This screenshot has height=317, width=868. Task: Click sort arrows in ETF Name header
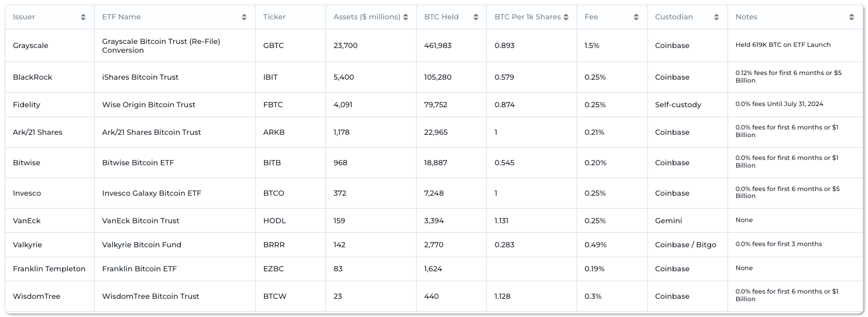pos(244,17)
